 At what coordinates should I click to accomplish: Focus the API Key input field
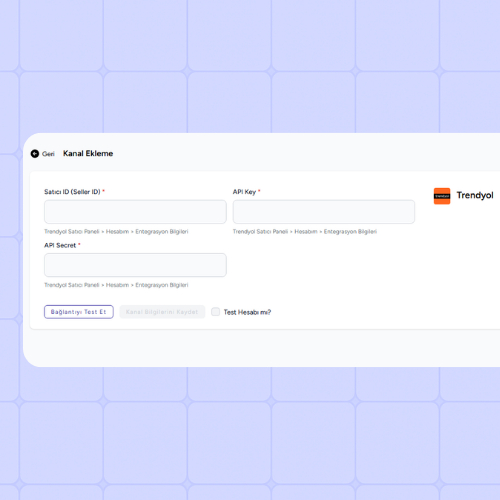pyautogui.click(x=324, y=212)
